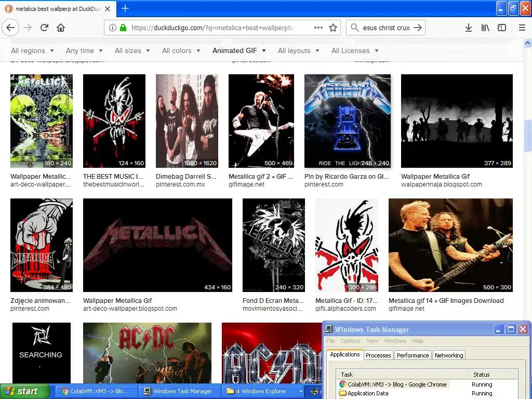This screenshot has width=532, height=399.
Task: Open a new tab with plus button
Action: pyautogui.click(x=125, y=8)
